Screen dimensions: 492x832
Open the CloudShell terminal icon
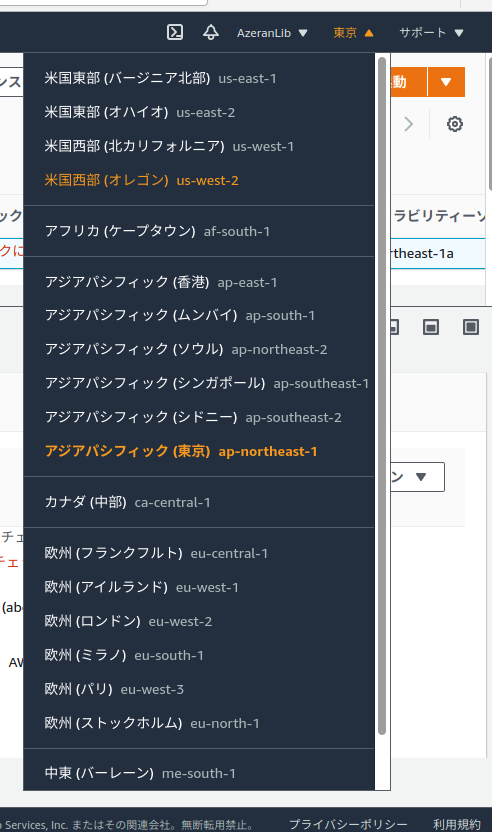click(x=175, y=32)
